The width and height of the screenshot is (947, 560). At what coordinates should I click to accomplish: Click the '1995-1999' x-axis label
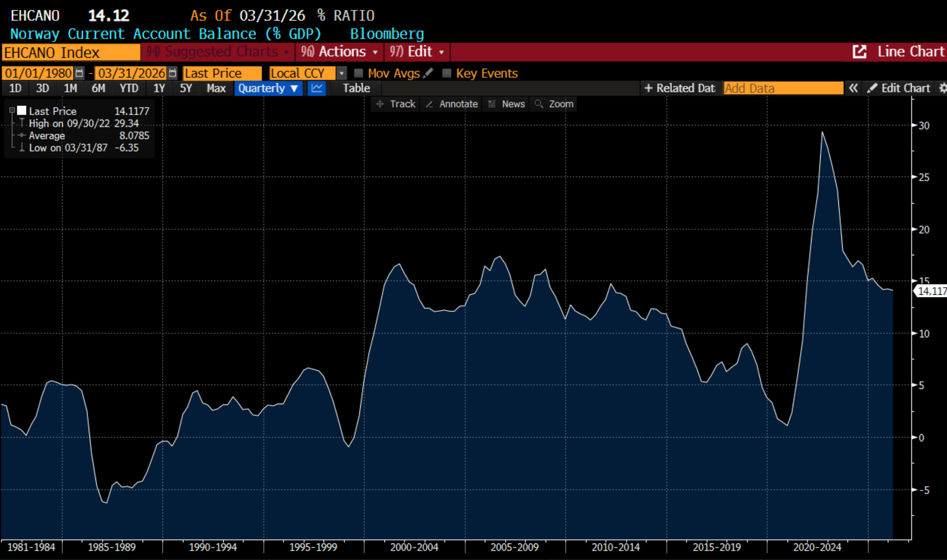click(x=313, y=547)
